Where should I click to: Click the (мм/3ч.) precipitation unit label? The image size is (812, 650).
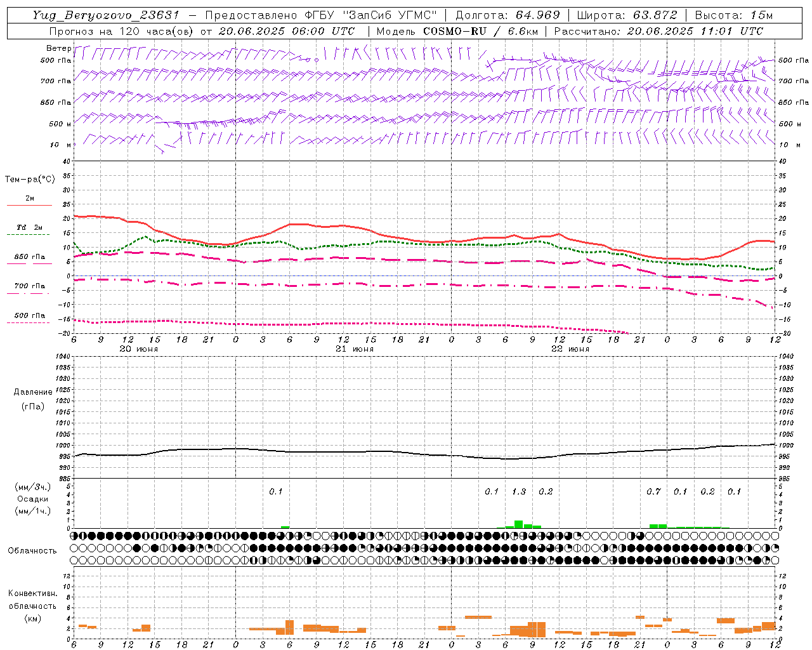(x=32, y=487)
